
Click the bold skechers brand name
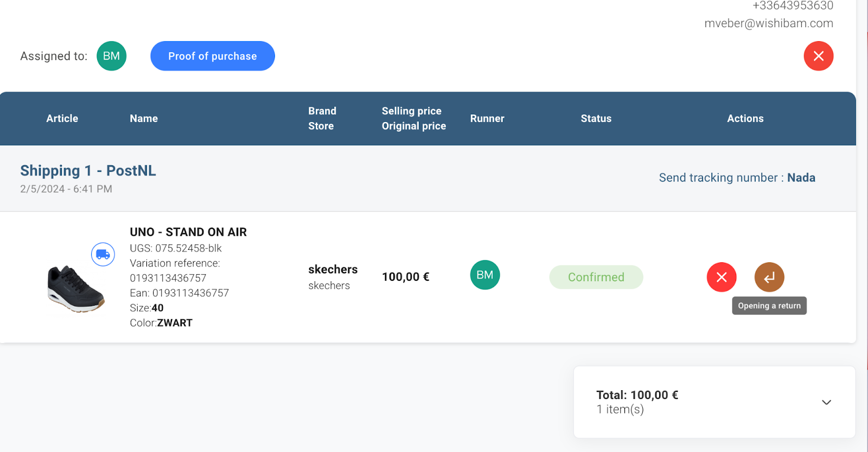pos(333,269)
